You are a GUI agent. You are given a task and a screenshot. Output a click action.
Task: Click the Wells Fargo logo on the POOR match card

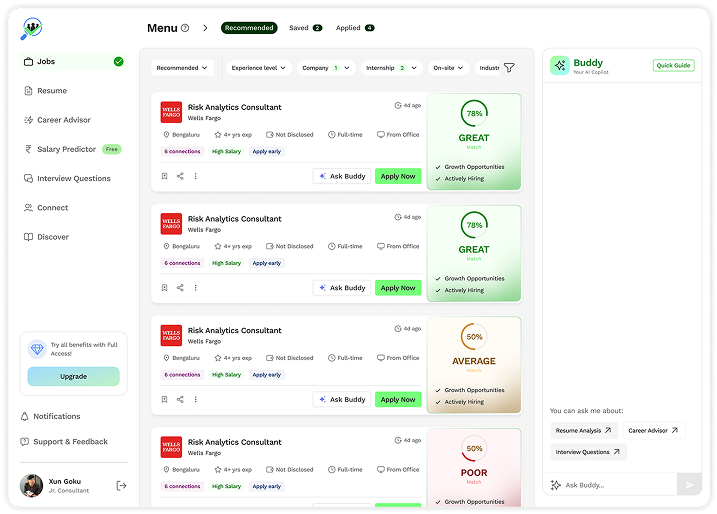(x=171, y=447)
